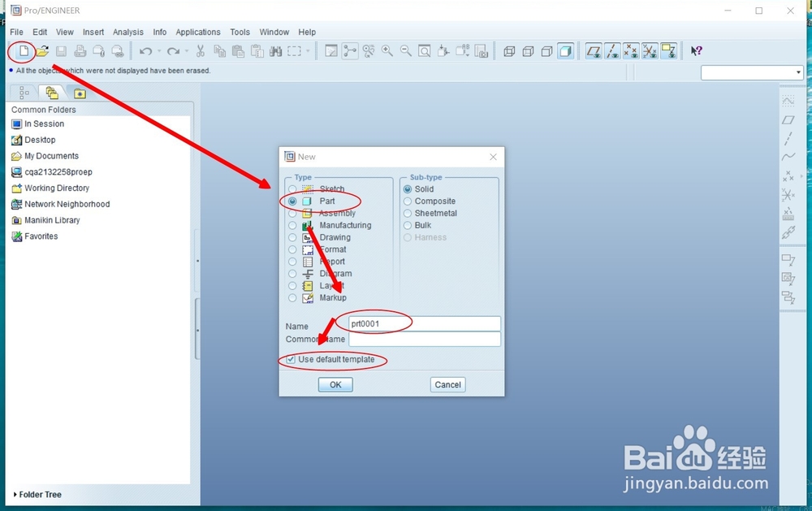Click the datum plane tool in right toolbar

point(788,119)
